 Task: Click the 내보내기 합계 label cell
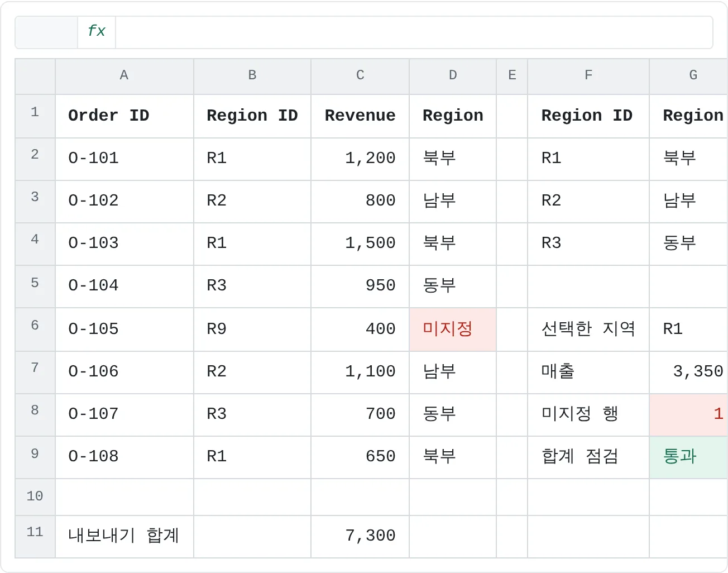(124, 537)
